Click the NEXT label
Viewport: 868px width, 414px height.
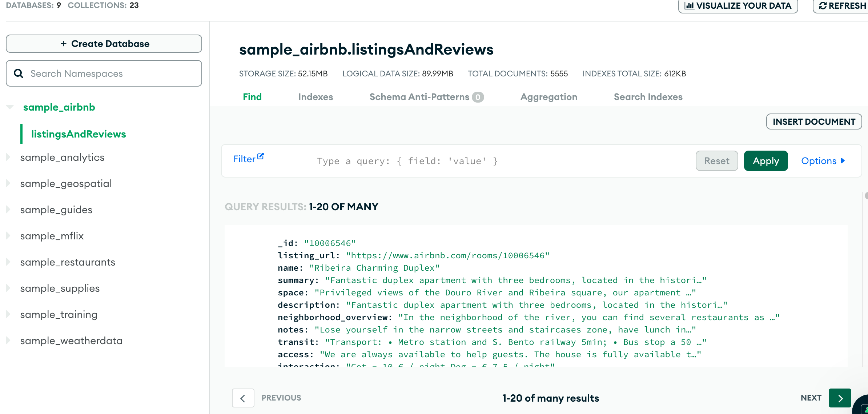coord(811,398)
